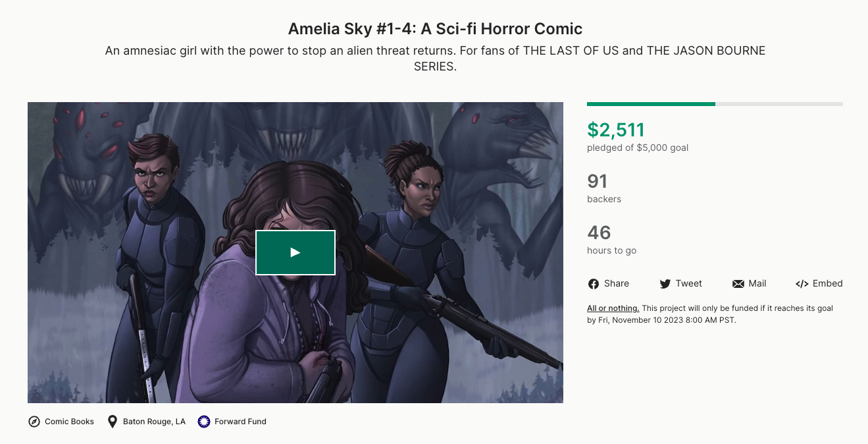Viewport: 868px width, 444px height.
Task: Click the Mail text label
Action: pyautogui.click(x=757, y=283)
